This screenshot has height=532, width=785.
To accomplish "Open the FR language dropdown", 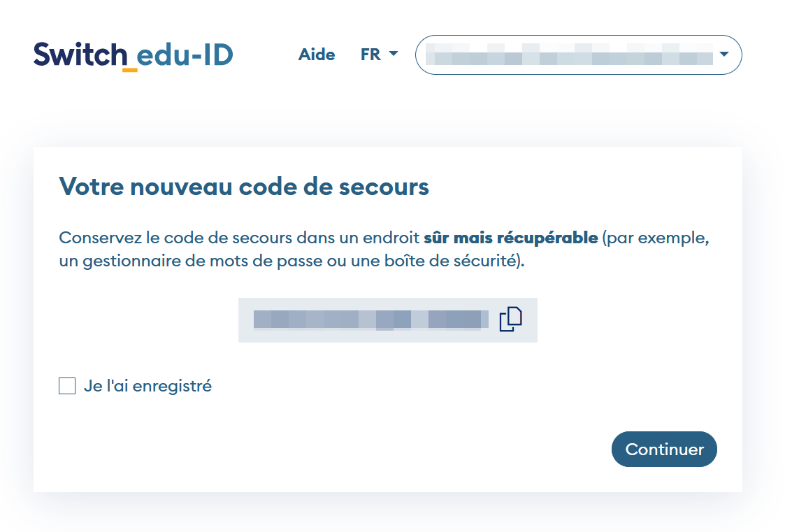I will (x=378, y=55).
